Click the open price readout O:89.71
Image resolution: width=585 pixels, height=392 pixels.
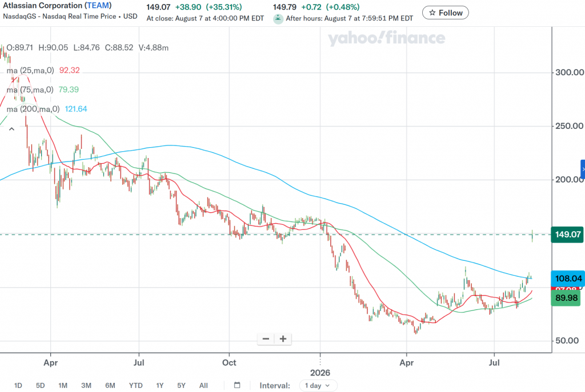20,48
